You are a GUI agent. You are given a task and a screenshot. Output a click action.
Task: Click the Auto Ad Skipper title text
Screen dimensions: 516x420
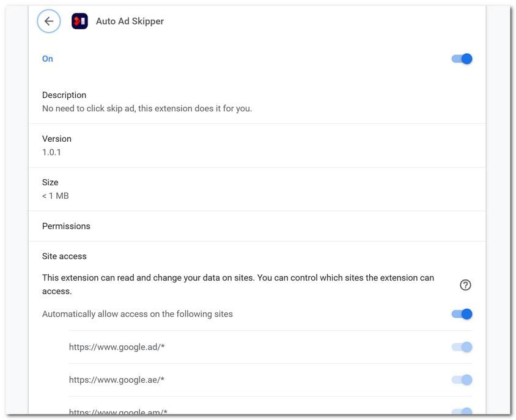(x=130, y=21)
